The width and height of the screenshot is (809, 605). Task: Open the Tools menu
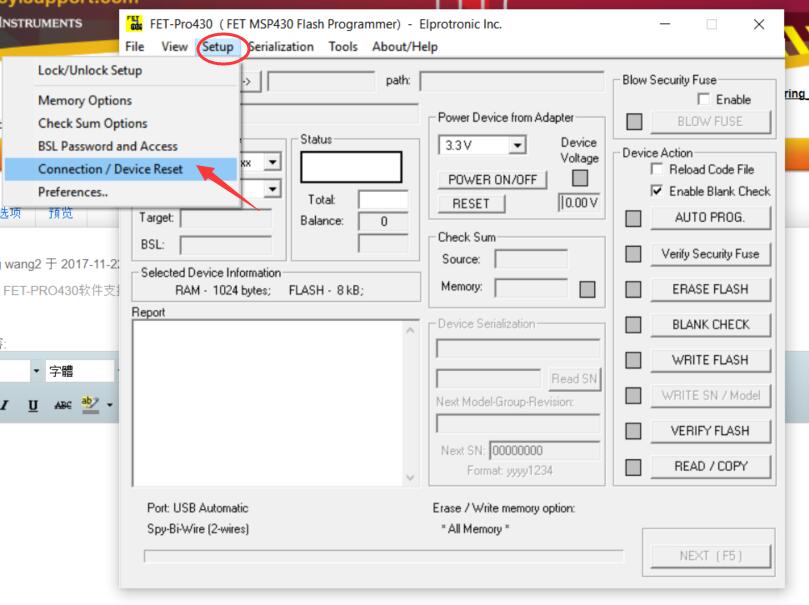pyautogui.click(x=343, y=47)
